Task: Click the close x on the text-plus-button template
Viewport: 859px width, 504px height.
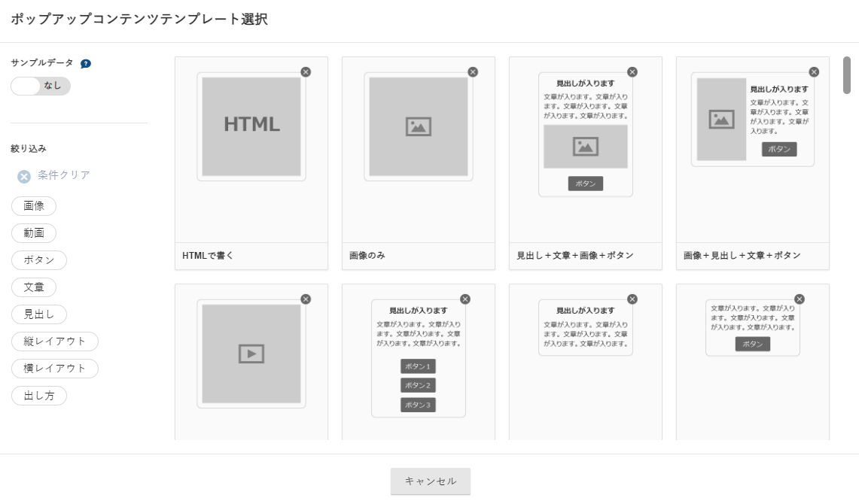Action: coord(800,299)
